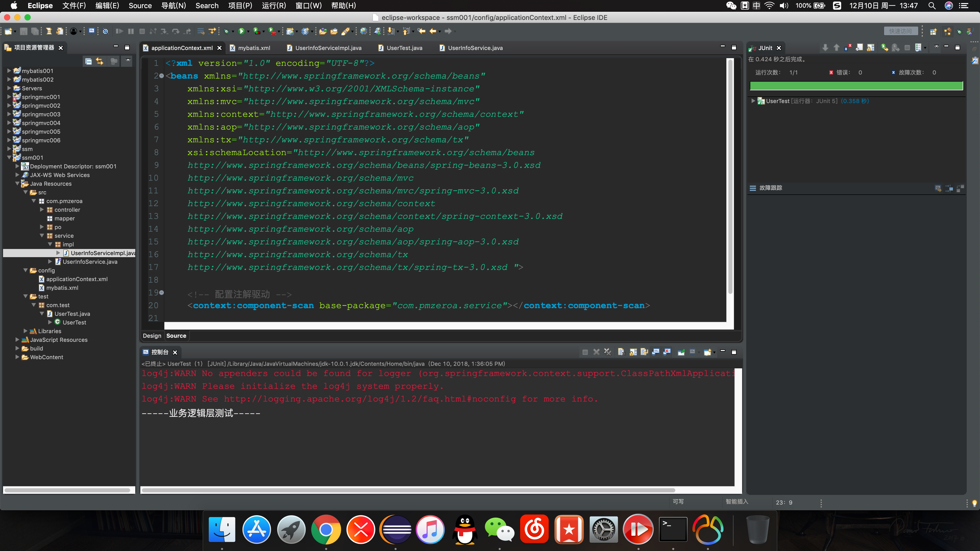Image resolution: width=980 pixels, height=551 pixels.
Task: Open the Source menu in menu bar
Action: [140, 6]
